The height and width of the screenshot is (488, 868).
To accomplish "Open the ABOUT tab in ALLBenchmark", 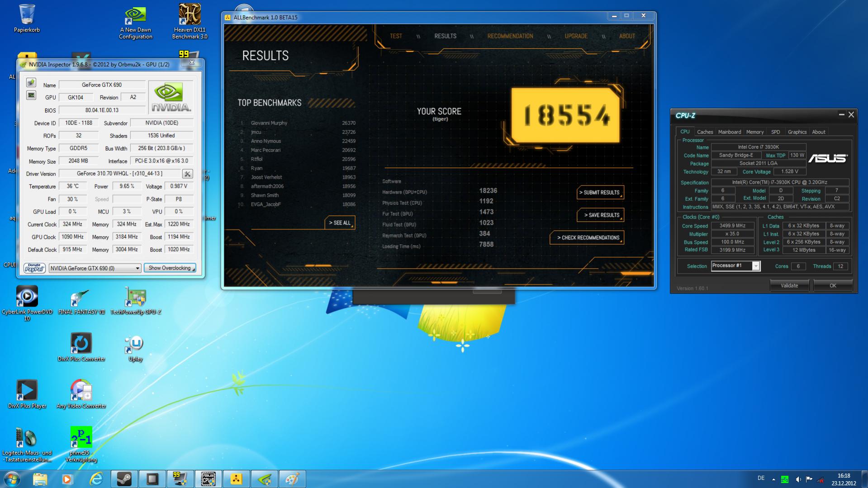I will (x=626, y=36).
